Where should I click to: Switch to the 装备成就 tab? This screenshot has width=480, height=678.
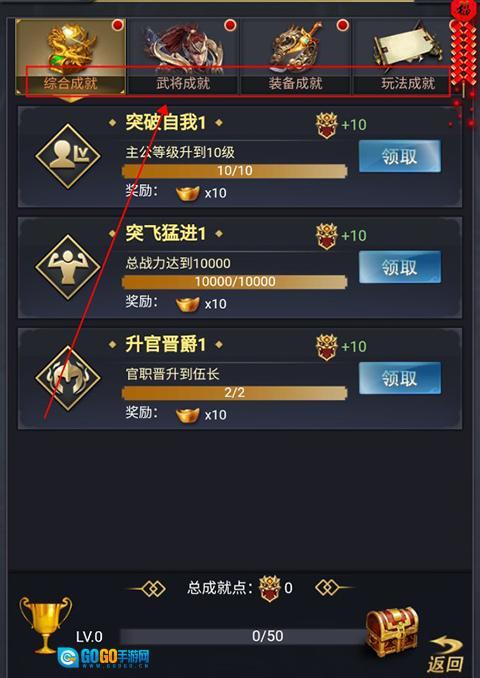(x=295, y=57)
